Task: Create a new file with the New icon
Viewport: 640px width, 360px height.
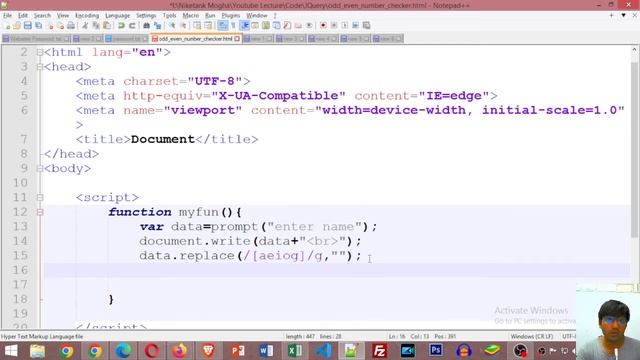Action: point(7,26)
